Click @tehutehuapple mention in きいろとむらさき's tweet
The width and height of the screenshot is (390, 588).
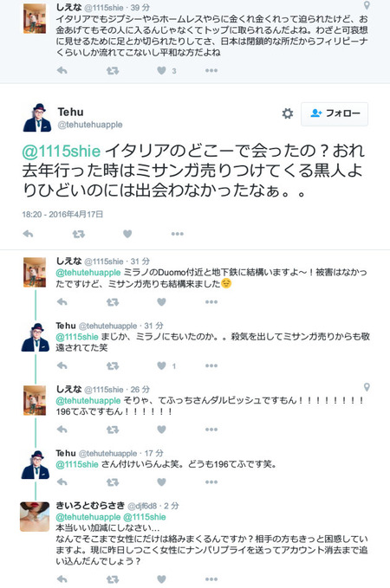coord(88,517)
